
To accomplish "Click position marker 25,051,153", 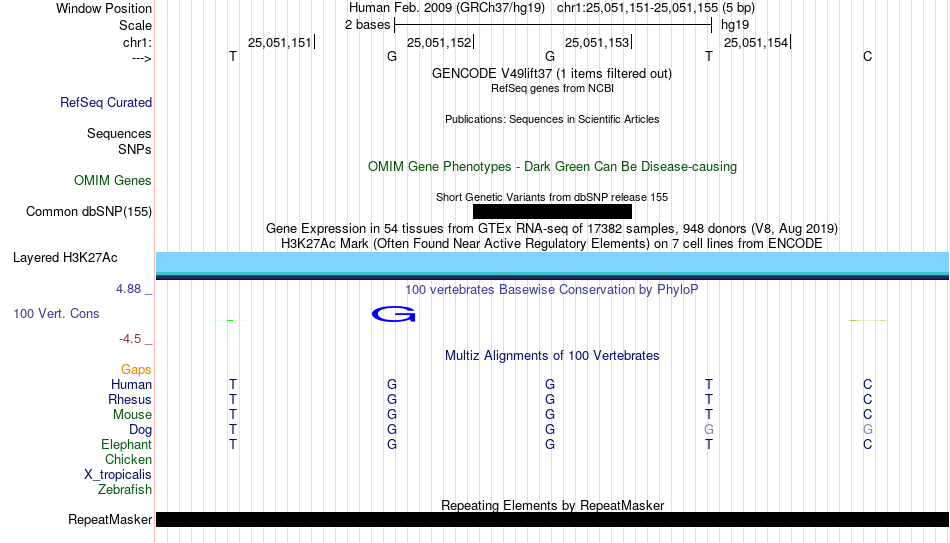I will [597, 42].
